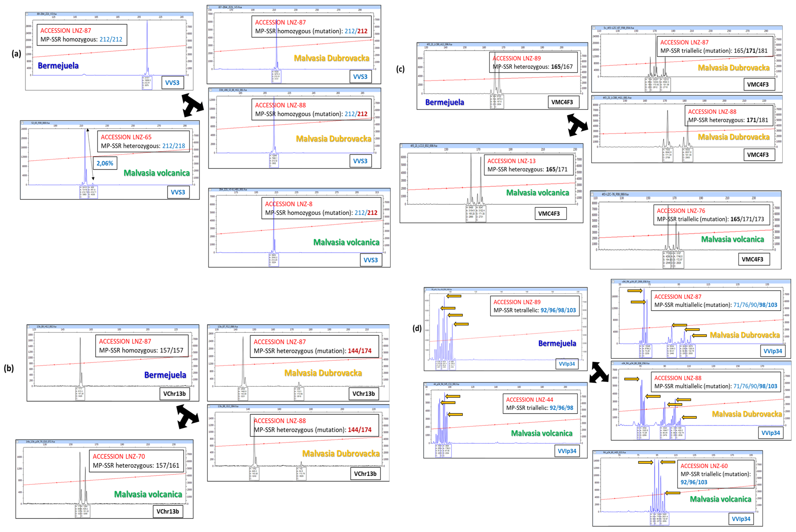The image size is (796, 532).
Task: Click the ACCESSION LNZ-65 annotation box
Action: pyautogui.click(x=143, y=141)
